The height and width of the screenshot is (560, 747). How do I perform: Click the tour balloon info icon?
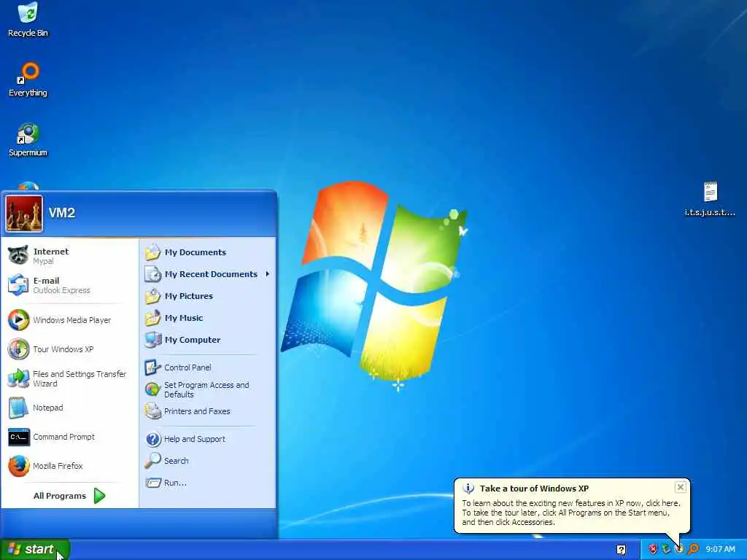click(468, 488)
